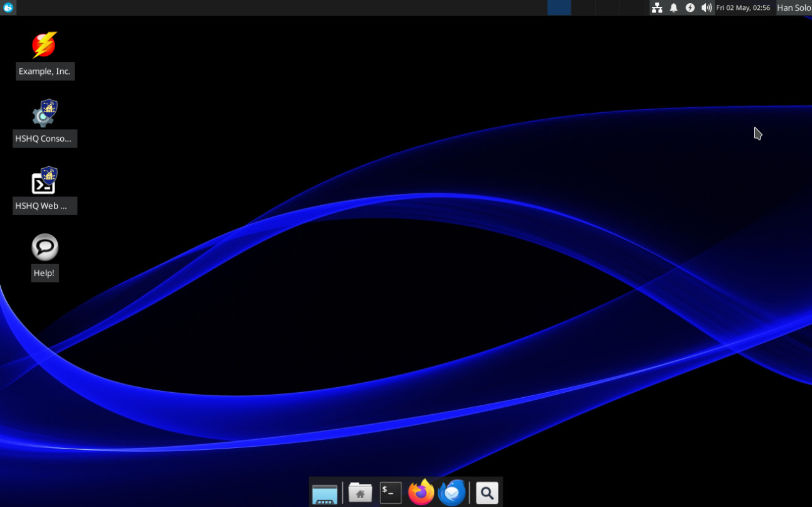The width and height of the screenshot is (812, 507).
Task: Open power manager lightning tray icon
Action: coord(690,8)
